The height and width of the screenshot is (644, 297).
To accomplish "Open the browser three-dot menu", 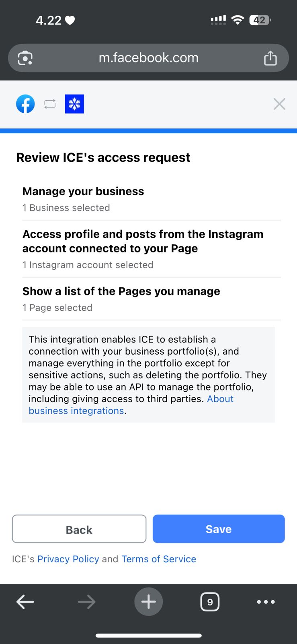I will tap(266, 602).
